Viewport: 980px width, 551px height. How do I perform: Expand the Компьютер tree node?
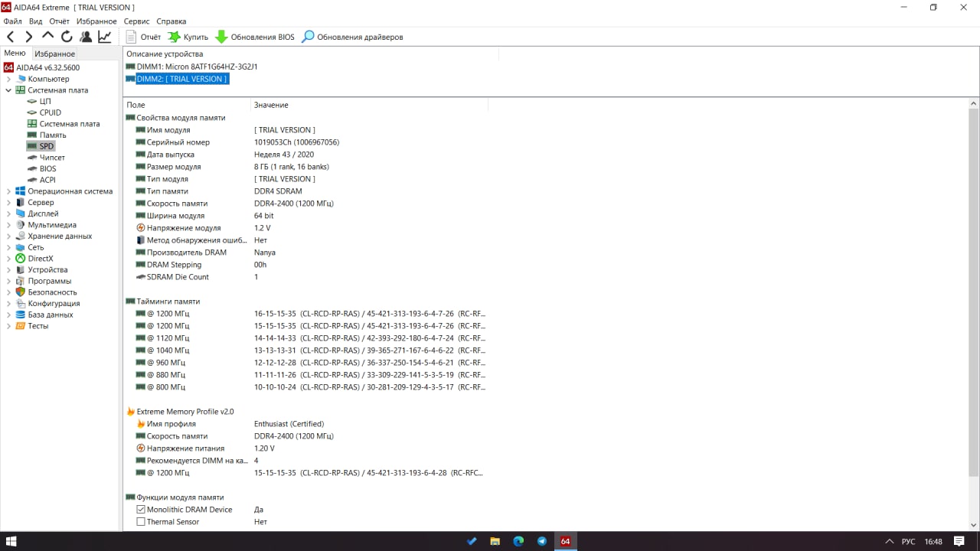(8, 79)
